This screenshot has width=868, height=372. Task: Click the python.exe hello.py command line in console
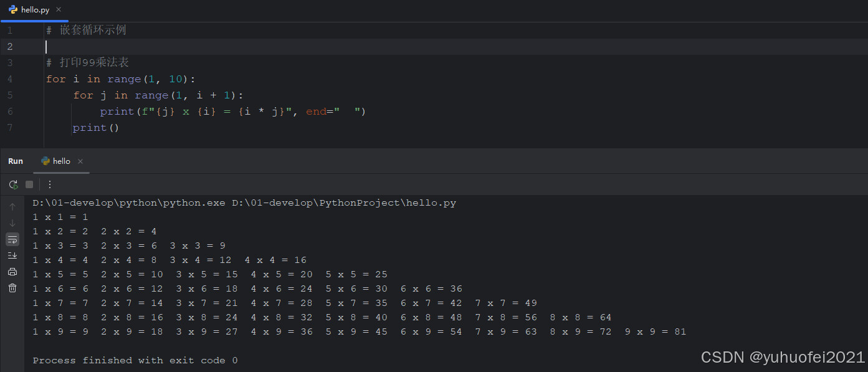[244, 203]
